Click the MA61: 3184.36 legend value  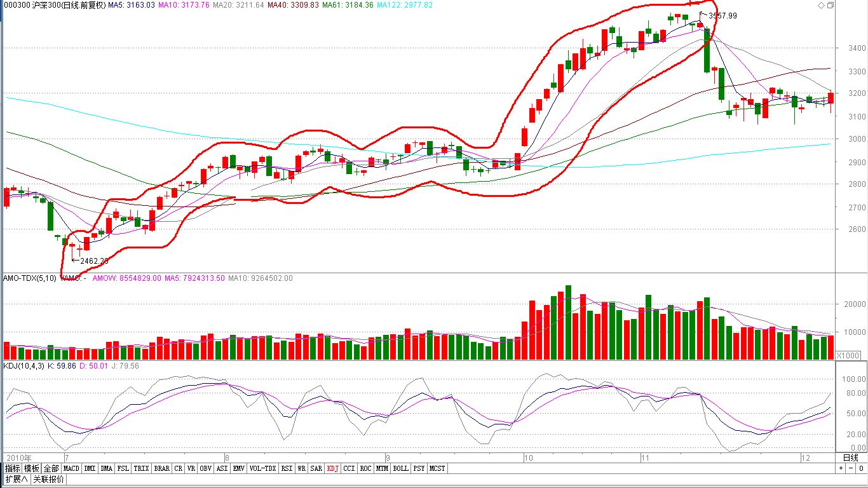[348, 5]
